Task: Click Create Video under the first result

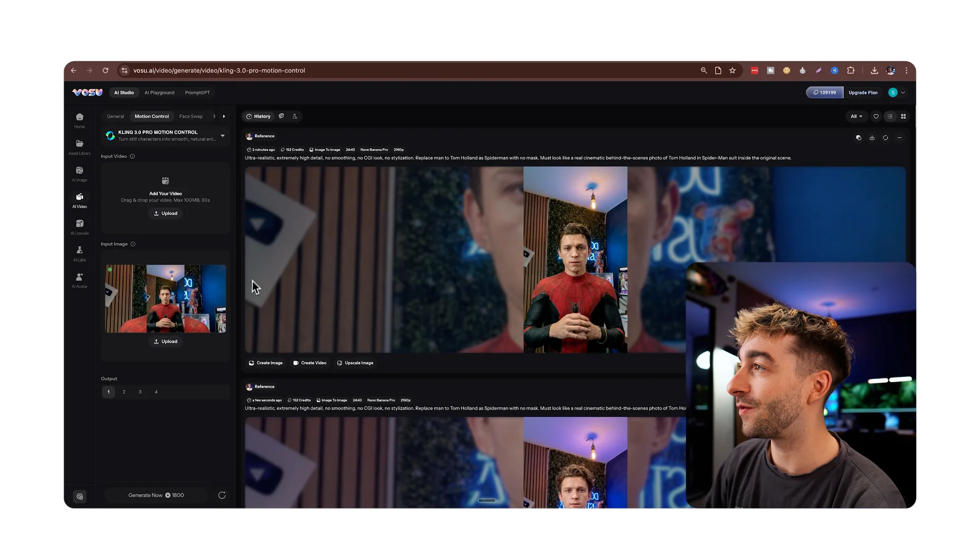Action: [310, 363]
